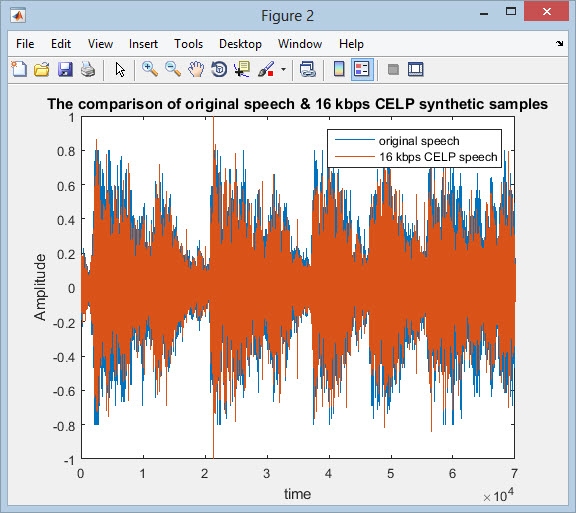The height and width of the screenshot is (513, 576).
Task: Activate the Zoom In magnifier tool
Action: pos(150,69)
